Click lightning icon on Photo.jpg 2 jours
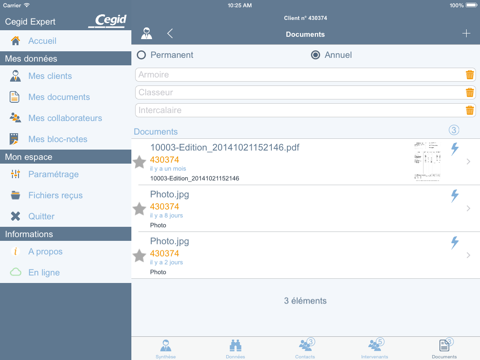Image resolution: width=480 pixels, height=360 pixels. pyautogui.click(x=455, y=242)
